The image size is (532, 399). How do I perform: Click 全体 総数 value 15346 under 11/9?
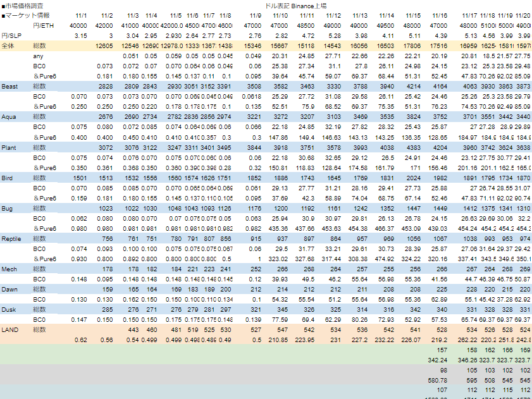[252, 46]
